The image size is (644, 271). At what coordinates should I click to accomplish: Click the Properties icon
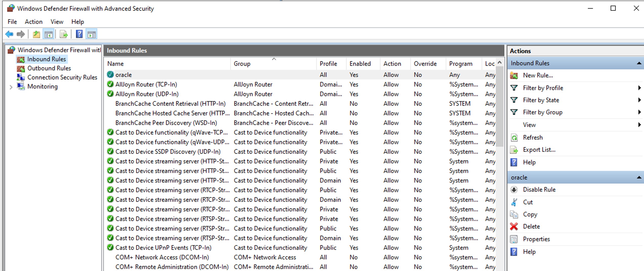click(x=514, y=239)
